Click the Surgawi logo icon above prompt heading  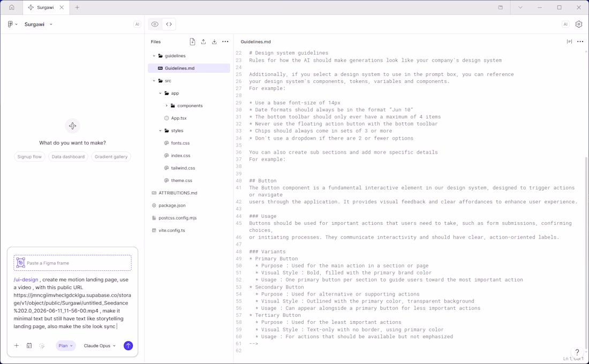tap(72, 126)
